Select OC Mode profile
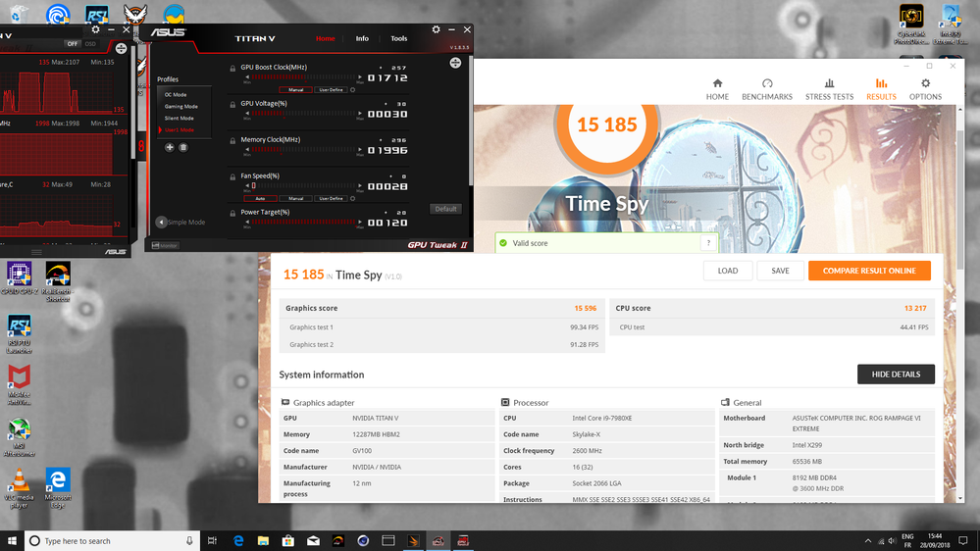The width and height of the screenshot is (980, 551). pos(176,94)
